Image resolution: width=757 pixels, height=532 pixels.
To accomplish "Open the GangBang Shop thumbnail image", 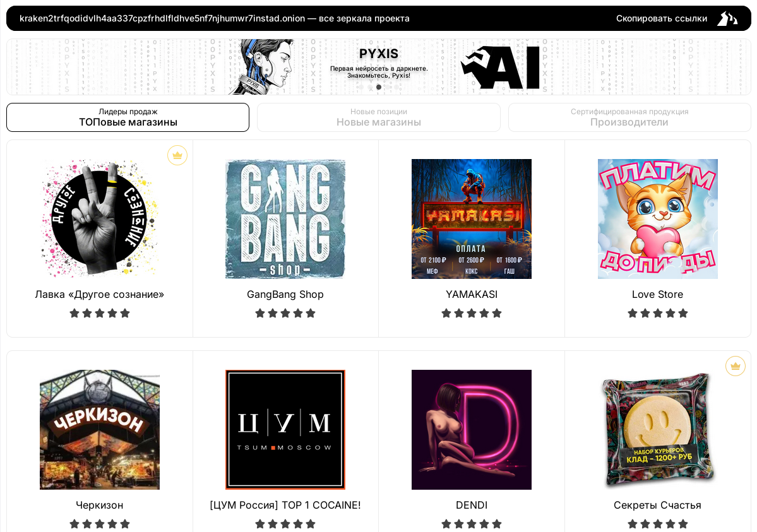I will [285, 219].
